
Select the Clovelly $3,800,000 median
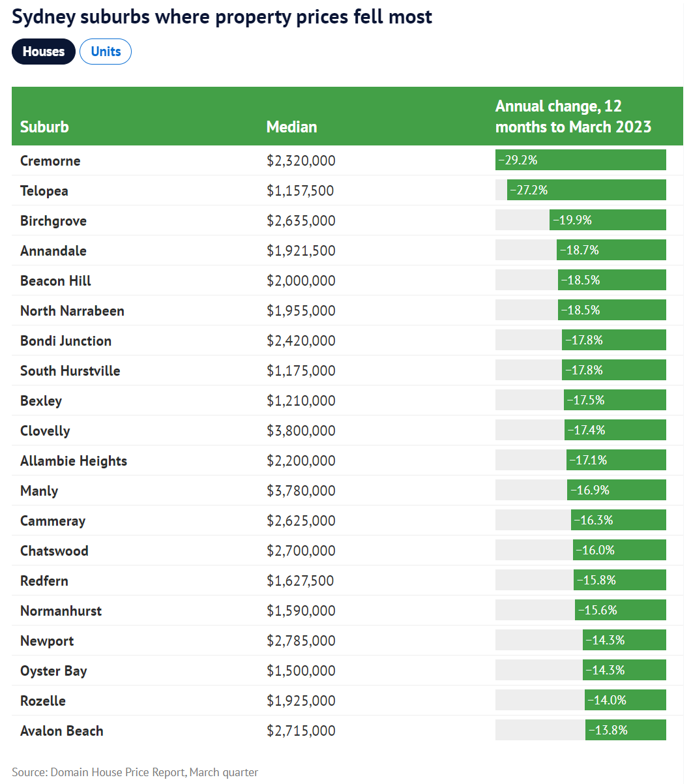[301, 430]
